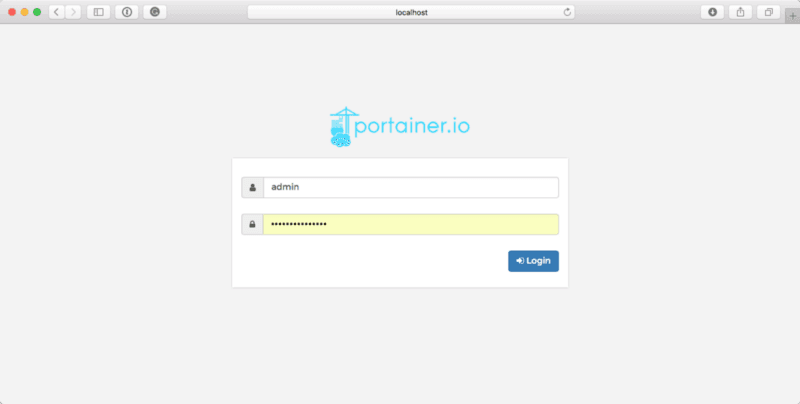Click the Safari back arrow button

point(56,12)
